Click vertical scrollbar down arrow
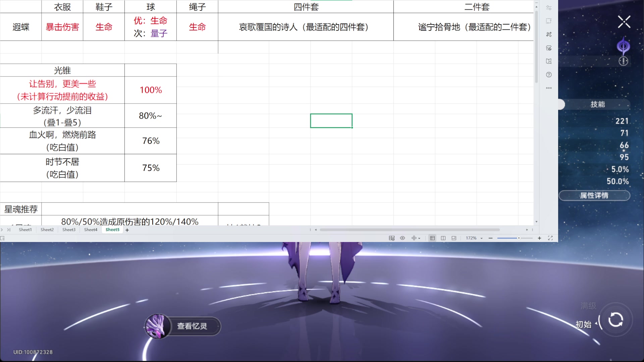 pos(536,222)
